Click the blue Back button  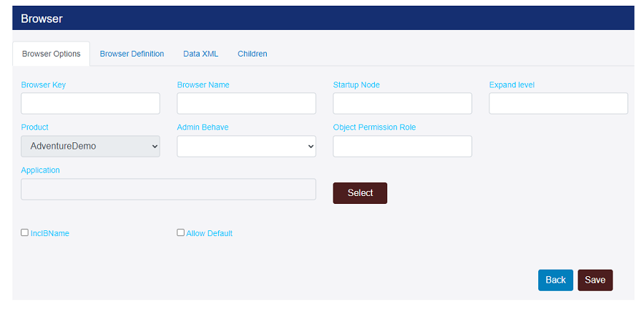click(x=555, y=280)
